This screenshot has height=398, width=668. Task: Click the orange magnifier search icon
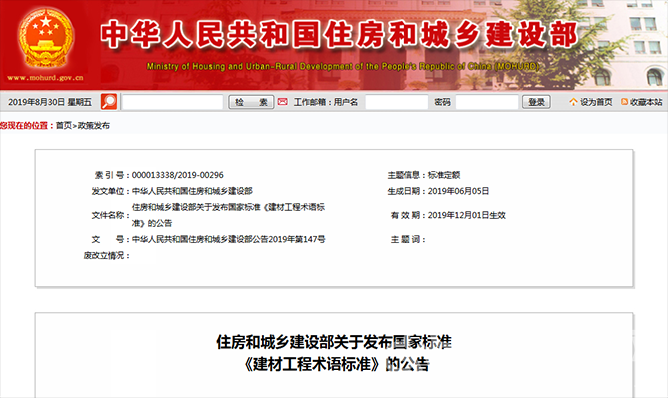pyautogui.click(x=109, y=102)
